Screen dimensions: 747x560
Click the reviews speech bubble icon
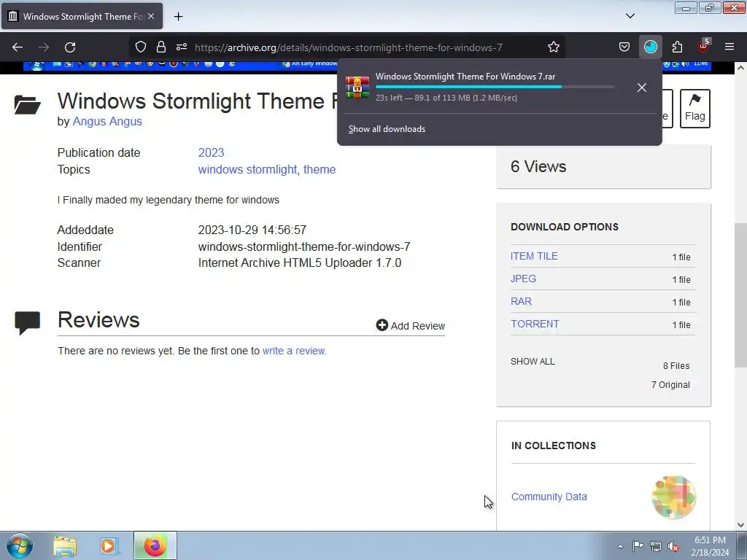click(x=28, y=323)
